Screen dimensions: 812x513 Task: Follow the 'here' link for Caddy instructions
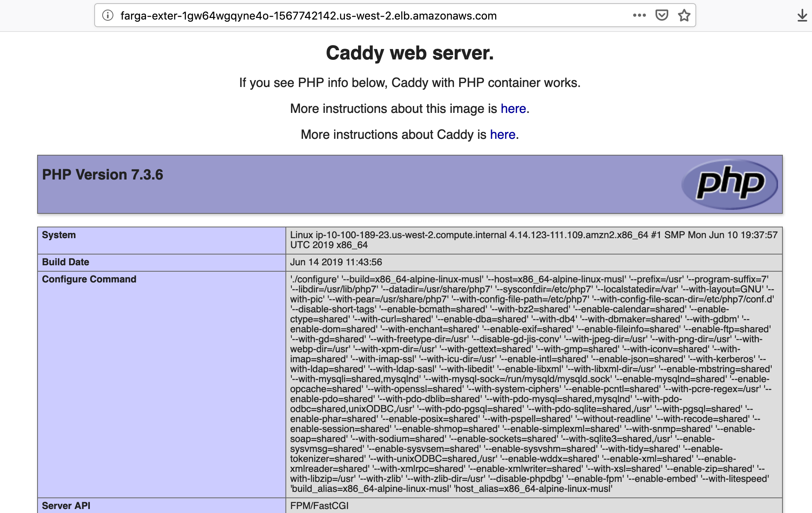[502, 134]
